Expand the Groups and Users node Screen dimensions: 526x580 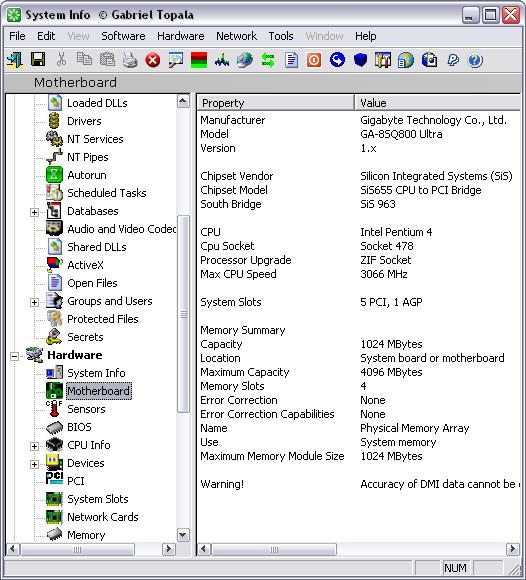(x=34, y=302)
